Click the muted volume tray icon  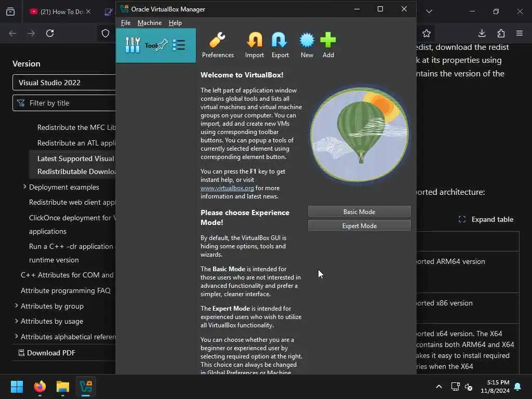click(469, 387)
